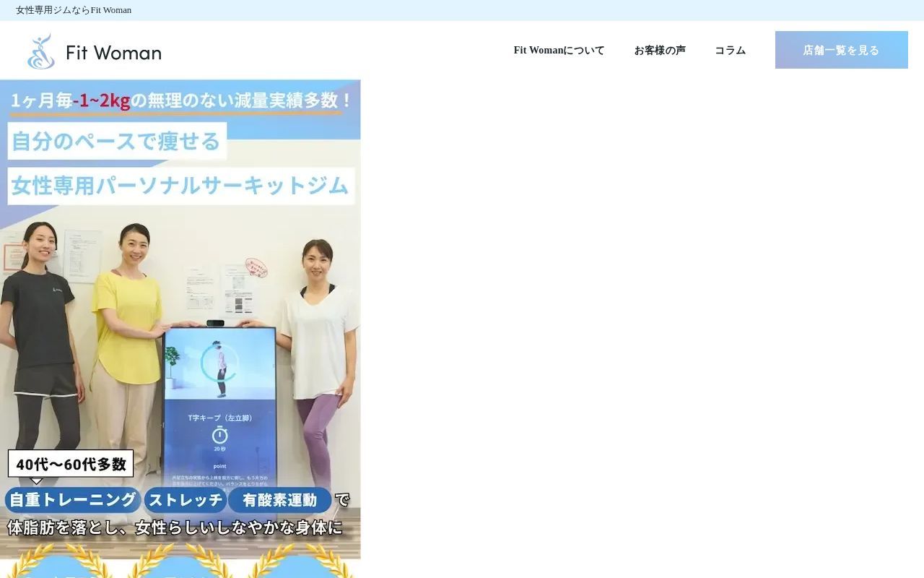Select the 自重トレーニング badge on the banner

tap(72, 500)
